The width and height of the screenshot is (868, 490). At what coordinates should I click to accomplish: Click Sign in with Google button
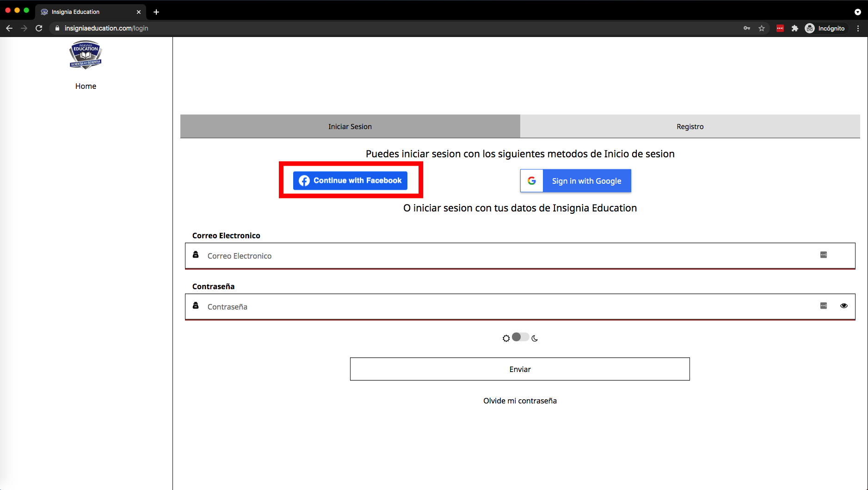[x=575, y=181]
